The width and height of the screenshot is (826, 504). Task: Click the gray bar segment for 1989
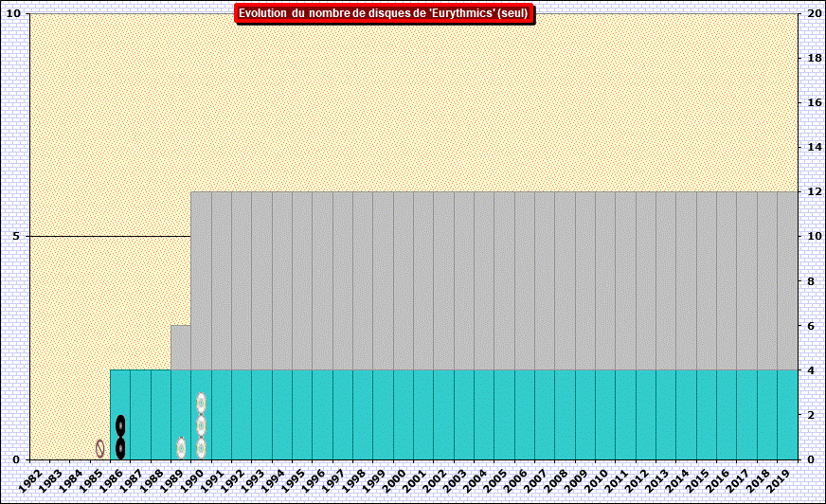[180, 347]
